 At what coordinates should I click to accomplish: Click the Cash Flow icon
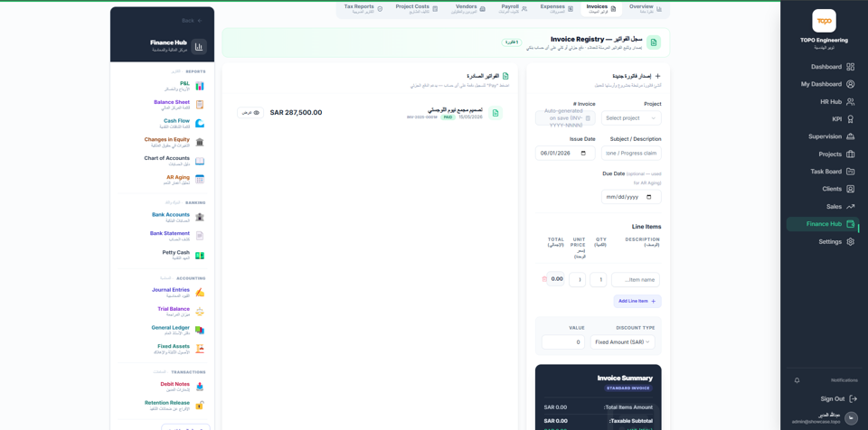pos(200,124)
